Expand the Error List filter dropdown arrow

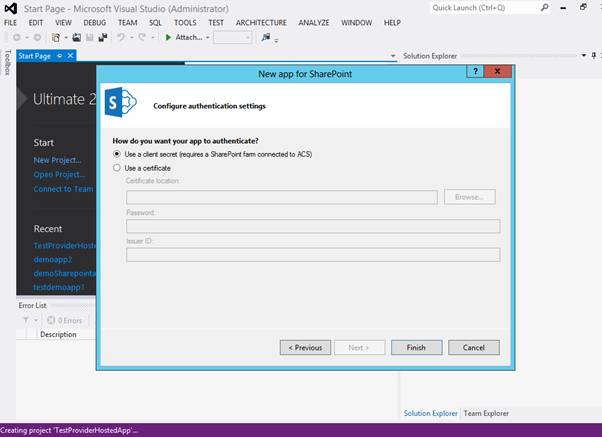click(x=36, y=320)
